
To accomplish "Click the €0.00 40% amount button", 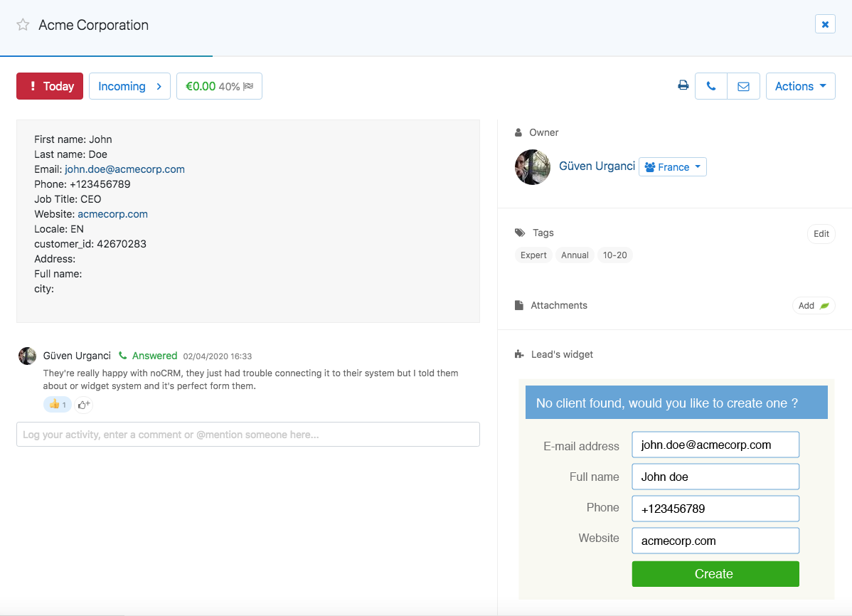I will pos(219,86).
